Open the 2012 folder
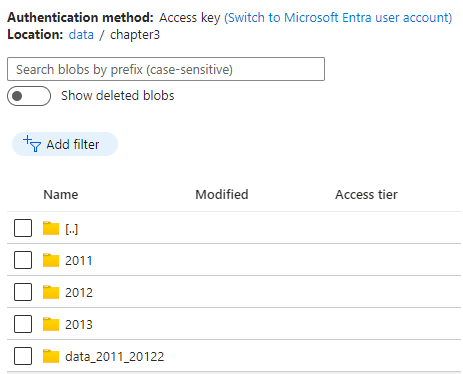The height and width of the screenshot is (374, 463). click(79, 292)
